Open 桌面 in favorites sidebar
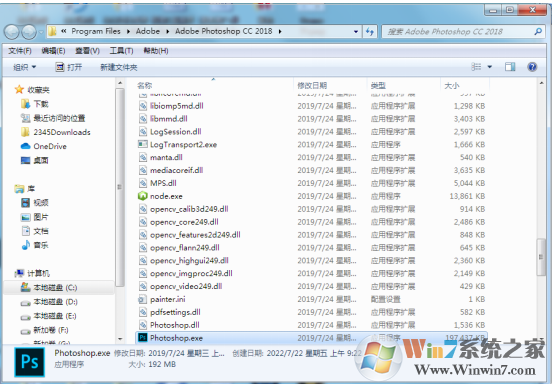This screenshot has height=384, width=552. point(34,160)
